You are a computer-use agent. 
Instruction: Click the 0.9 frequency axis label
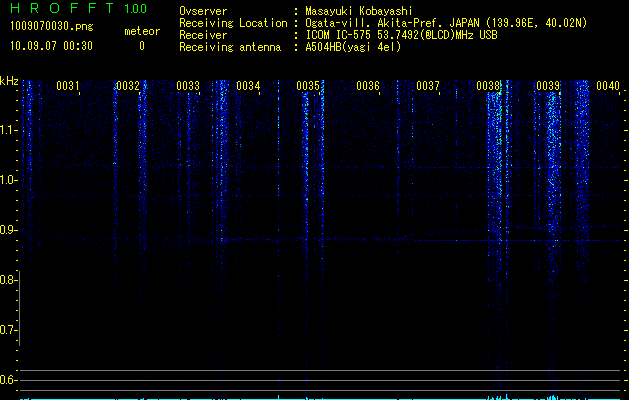(8, 230)
